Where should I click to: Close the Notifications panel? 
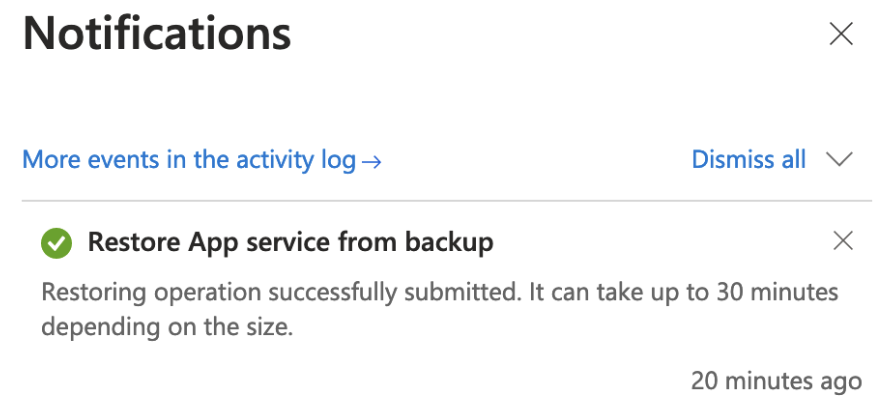842,34
